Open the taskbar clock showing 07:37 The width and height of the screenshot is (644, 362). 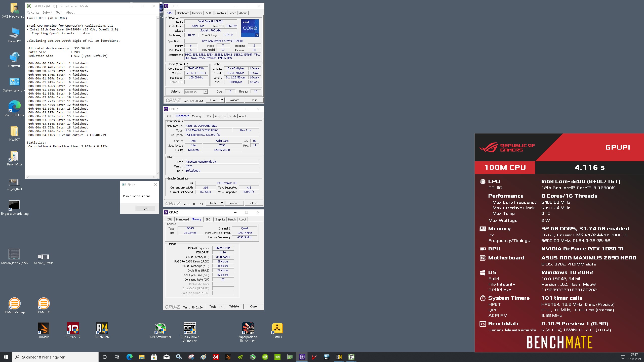tap(634, 357)
